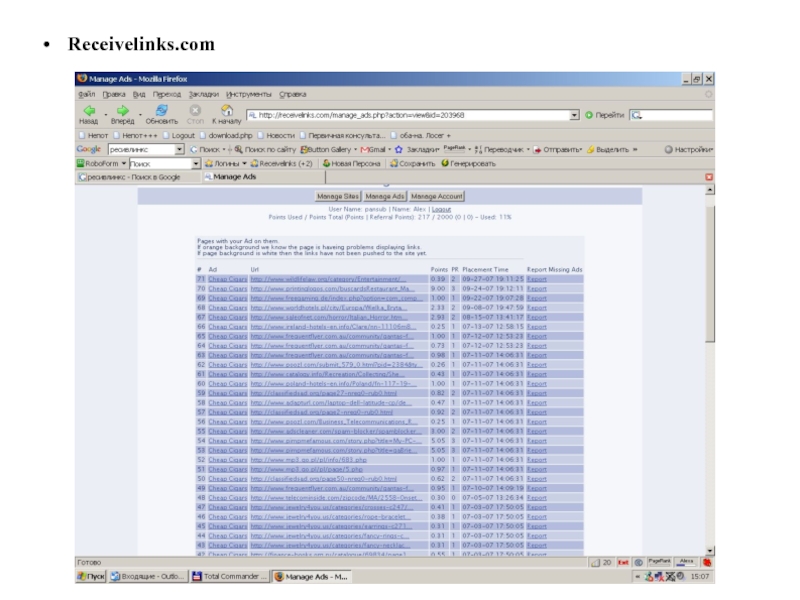Screen dimensions: 800x600
Task: Click the red bug status bar icon
Action: (707, 562)
